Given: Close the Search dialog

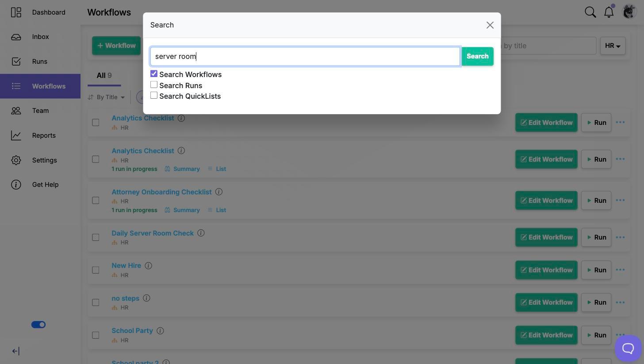Looking at the screenshot, I should [x=490, y=25].
